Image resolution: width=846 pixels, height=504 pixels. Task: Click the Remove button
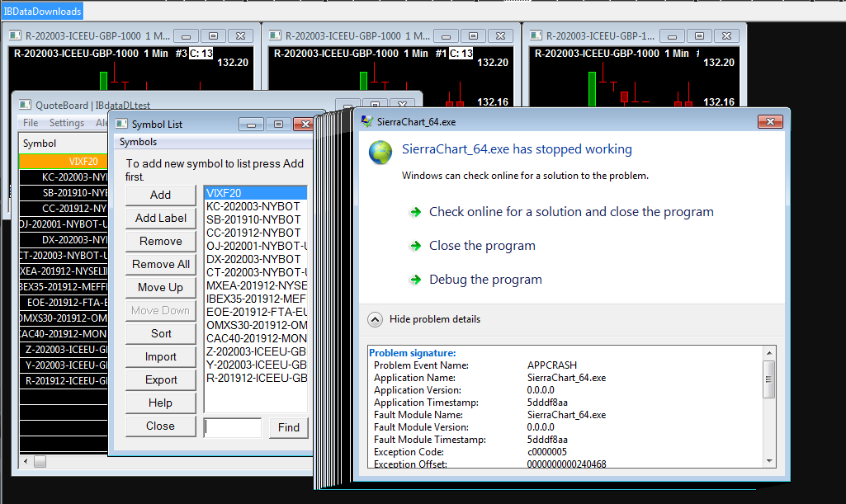(x=160, y=242)
